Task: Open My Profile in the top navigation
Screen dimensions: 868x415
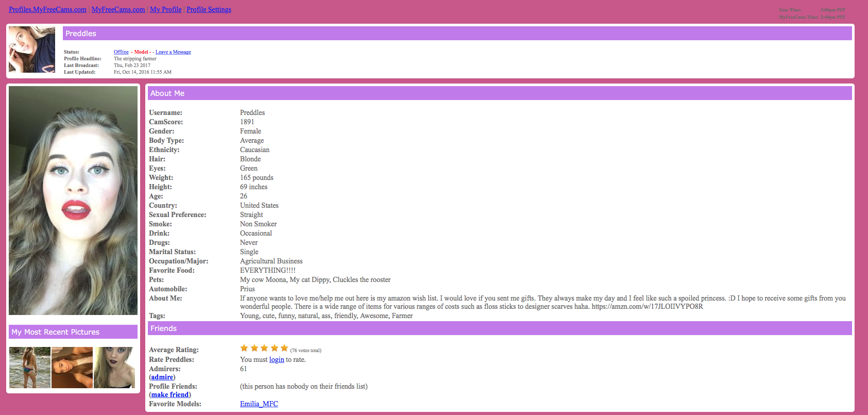Action: pyautogui.click(x=165, y=9)
